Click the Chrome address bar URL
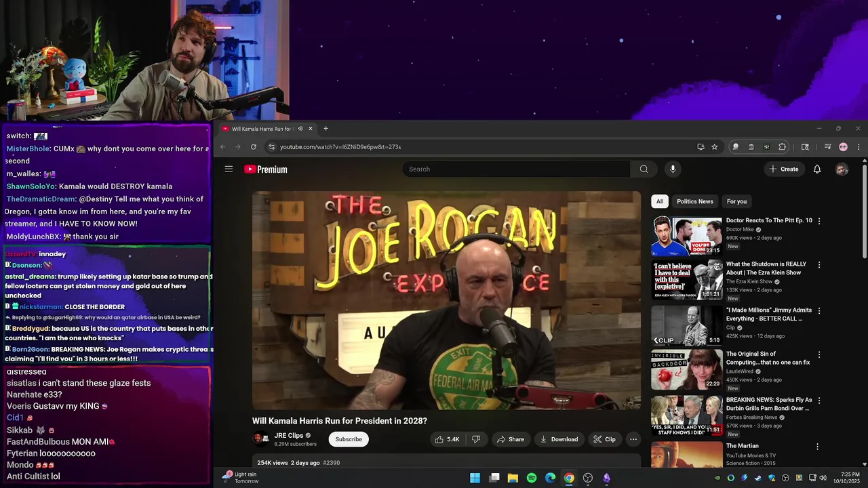The image size is (868, 488). click(x=340, y=147)
